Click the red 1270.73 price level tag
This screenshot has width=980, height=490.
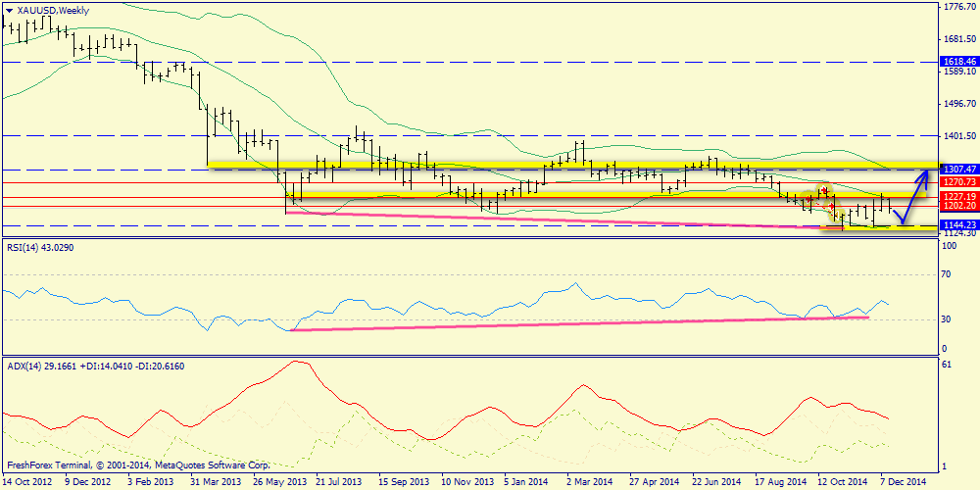pyautogui.click(x=958, y=182)
